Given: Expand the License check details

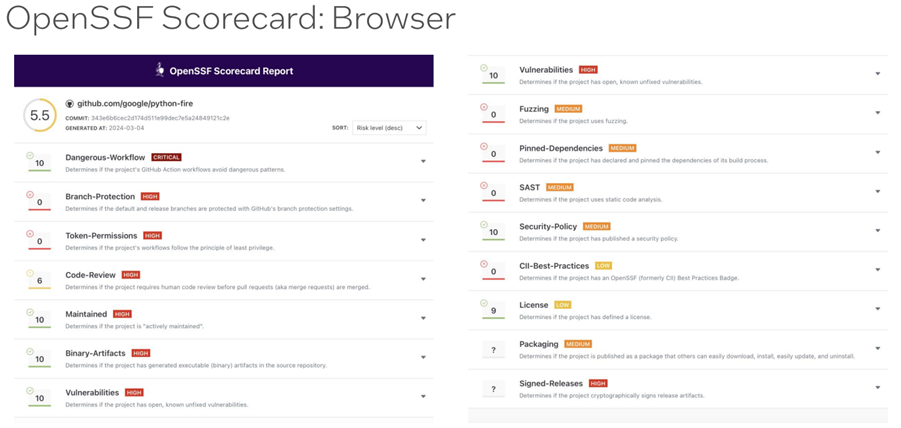Looking at the screenshot, I should click(x=877, y=309).
